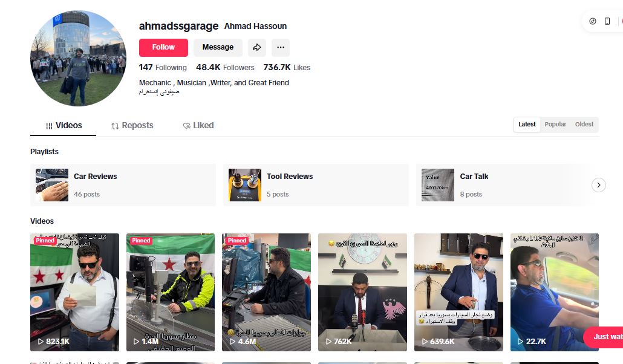Screen dimensions: 623x364
Task: Click the share arrow icon on profile
Action: click(257, 47)
